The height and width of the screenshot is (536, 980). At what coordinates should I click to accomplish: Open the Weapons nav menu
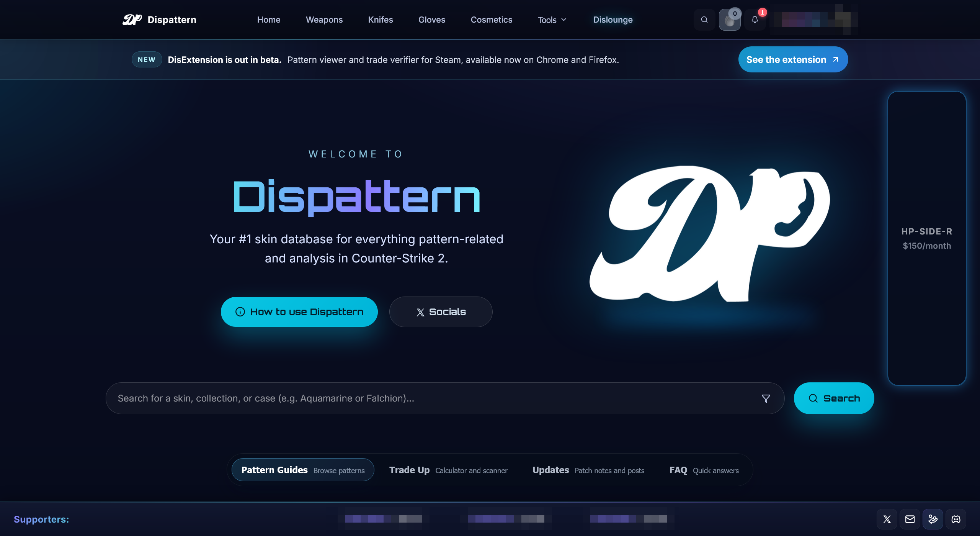point(324,20)
